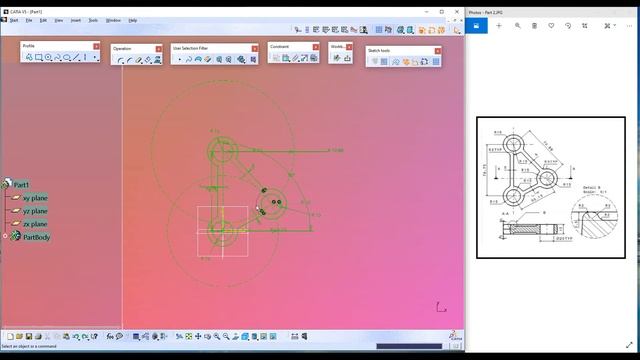Image resolution: width=640 pixels, height=360 pixels.
Task: Toggle Snap to Point in Sketch tools
Action: point(384,62)
